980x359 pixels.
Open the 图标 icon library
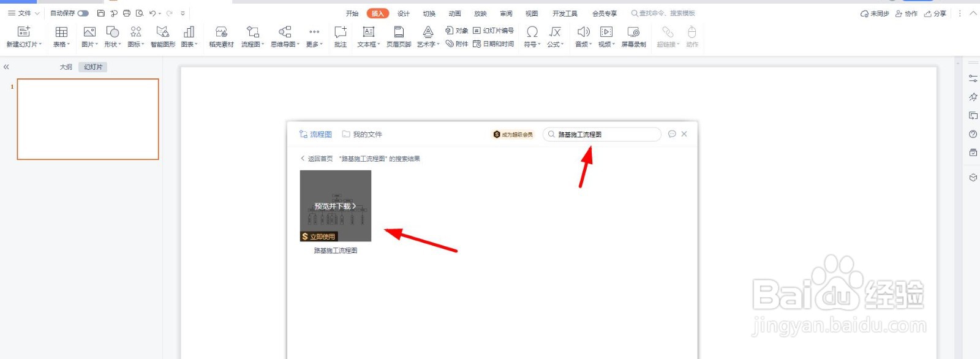(135, 36)
